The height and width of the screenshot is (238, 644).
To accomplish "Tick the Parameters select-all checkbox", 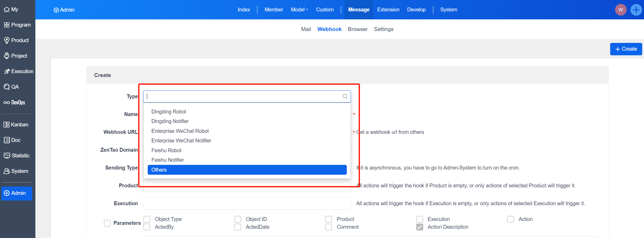I will point(107,223).
